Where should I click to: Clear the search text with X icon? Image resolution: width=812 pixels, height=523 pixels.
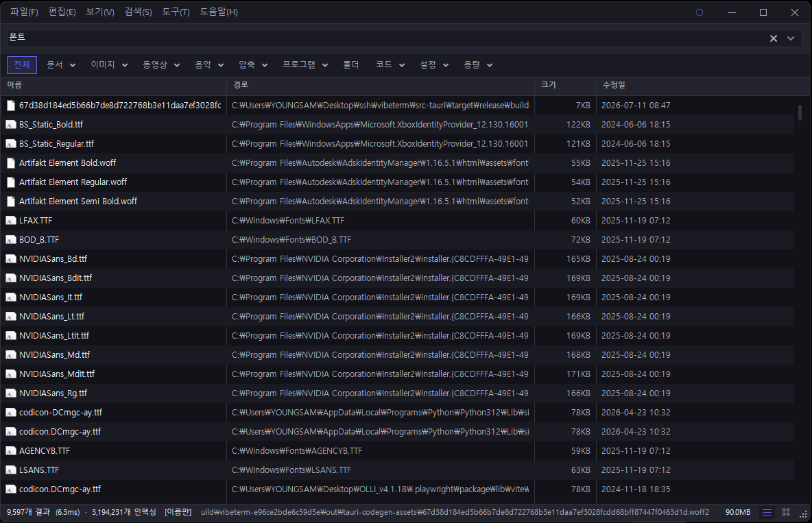coord(773,38)
